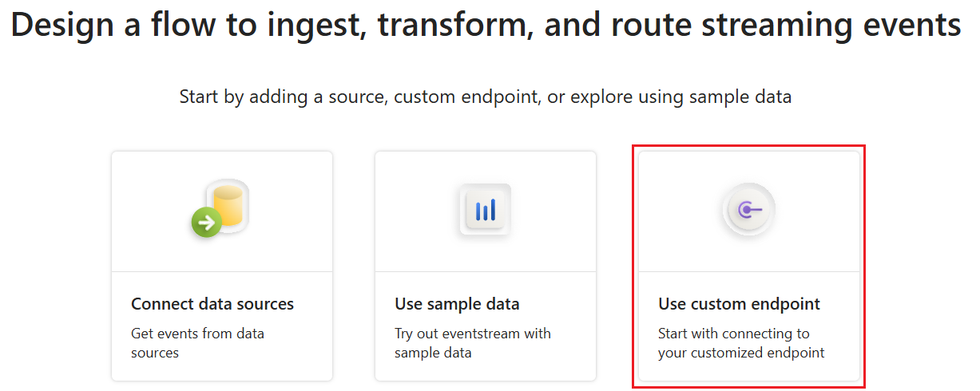Click the green arrow circle badge

(x=206, y=223)
